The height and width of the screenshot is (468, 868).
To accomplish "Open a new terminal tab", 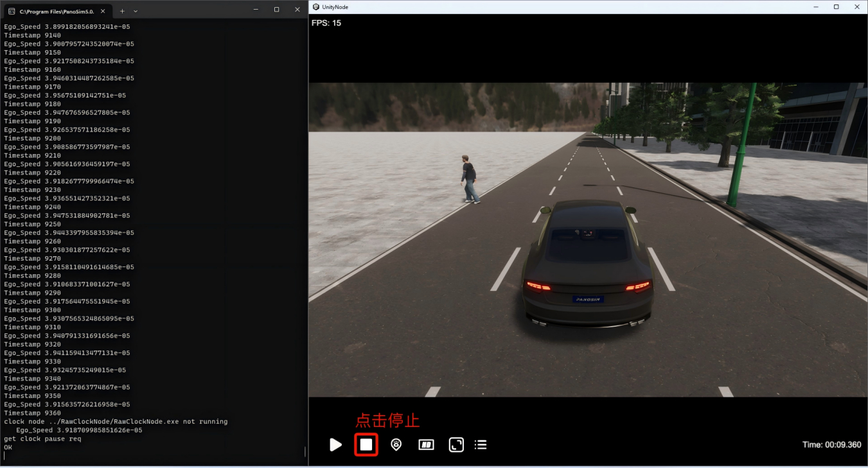I will 122,11.
